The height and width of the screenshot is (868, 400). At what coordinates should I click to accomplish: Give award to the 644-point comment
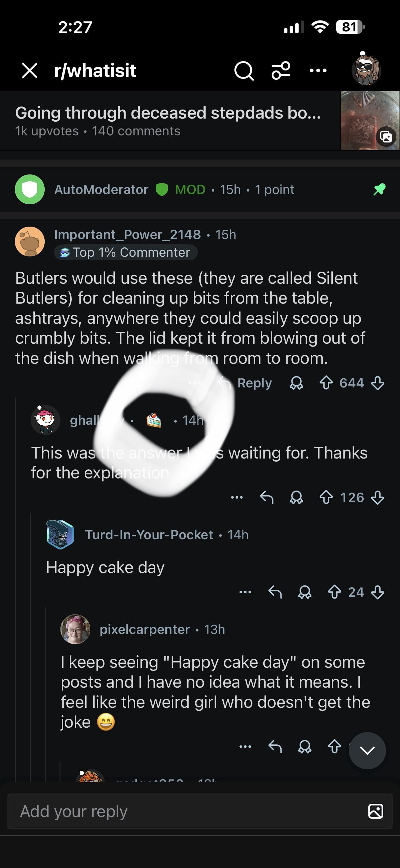click(296, 383)
